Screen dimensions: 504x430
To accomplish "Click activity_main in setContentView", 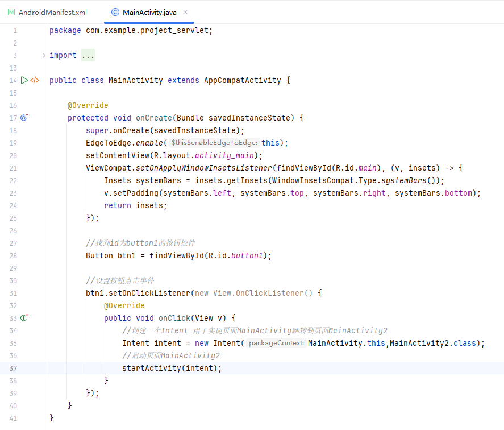I will coord(224,155).
